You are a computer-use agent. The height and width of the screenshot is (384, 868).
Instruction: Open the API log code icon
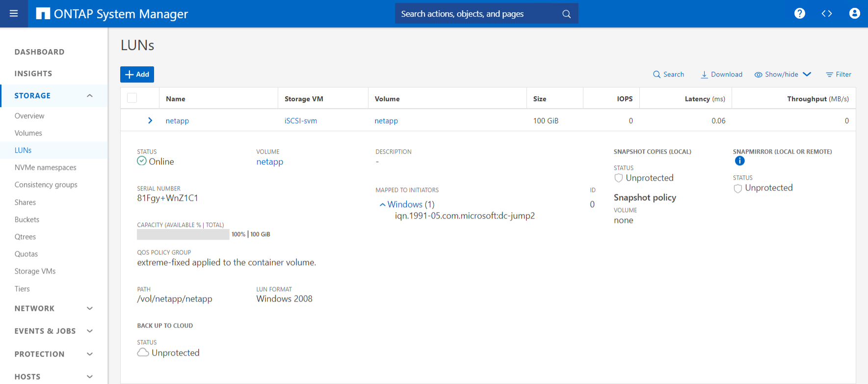click(x=827, y=13)
